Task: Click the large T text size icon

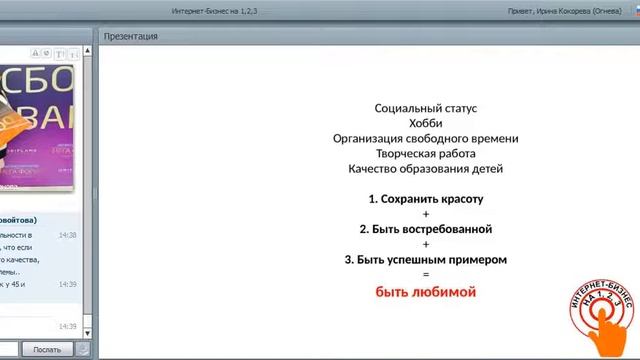Action: tap(60, 54)
